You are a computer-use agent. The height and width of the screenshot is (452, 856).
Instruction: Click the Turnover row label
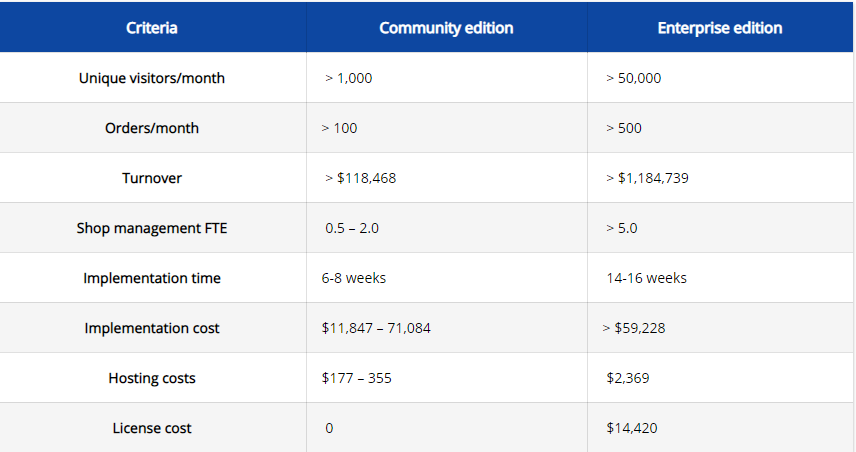[152, 178]
